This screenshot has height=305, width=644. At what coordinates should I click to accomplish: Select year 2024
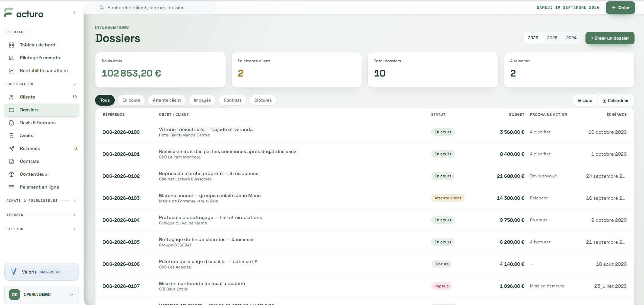(571, 38)
